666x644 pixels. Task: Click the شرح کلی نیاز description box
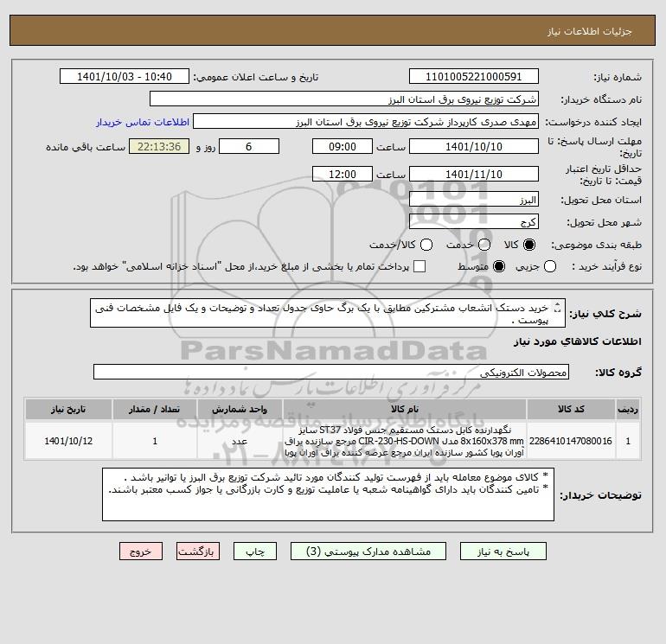click(x=328, y=313)
